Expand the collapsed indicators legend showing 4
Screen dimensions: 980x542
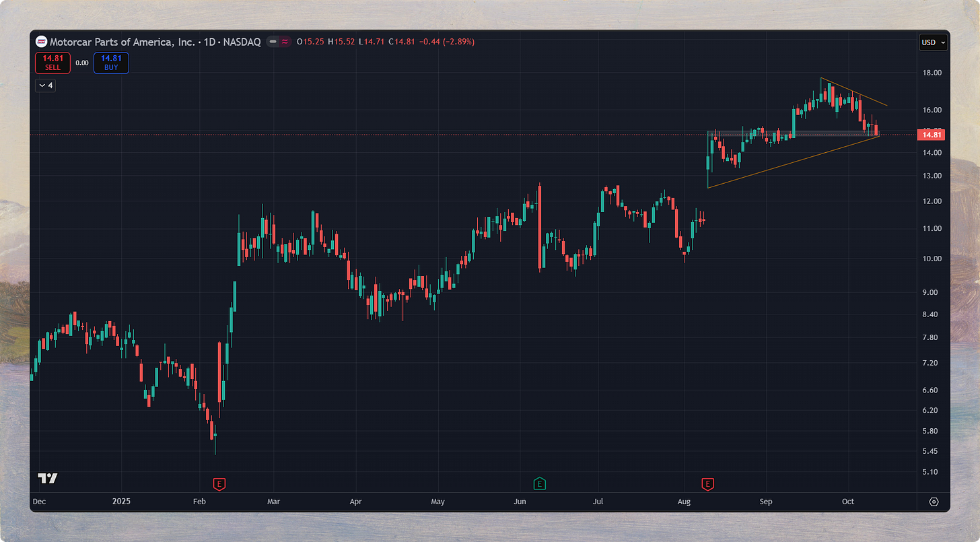(45, 86)
